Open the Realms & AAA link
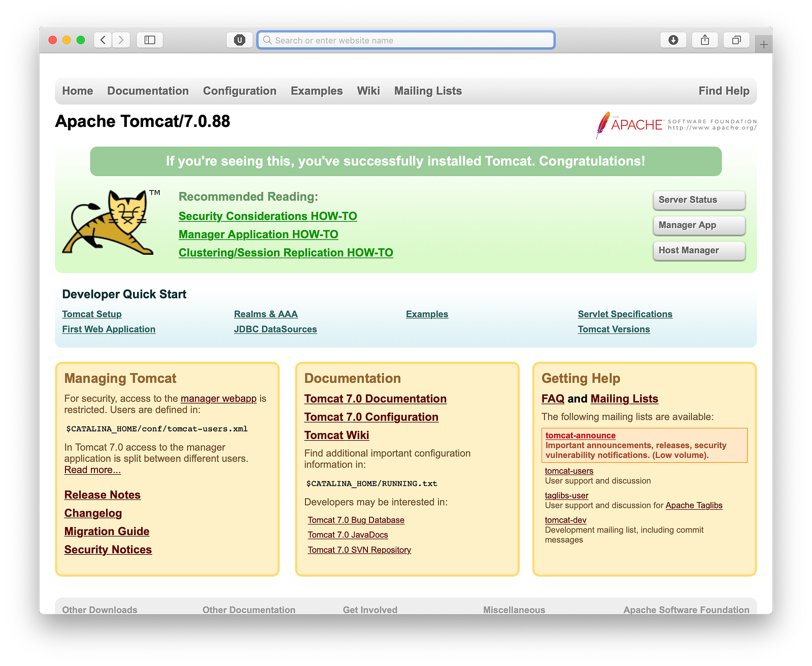Image resolution: width=812 pixels, height=666 pixels. pyautogui.click(x=266, y=314)
